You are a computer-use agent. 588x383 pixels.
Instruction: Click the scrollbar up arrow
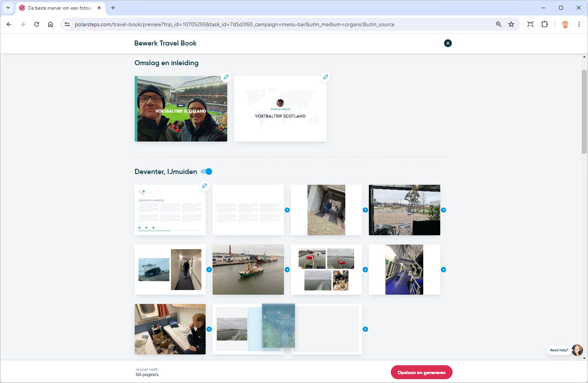(584, 57)
